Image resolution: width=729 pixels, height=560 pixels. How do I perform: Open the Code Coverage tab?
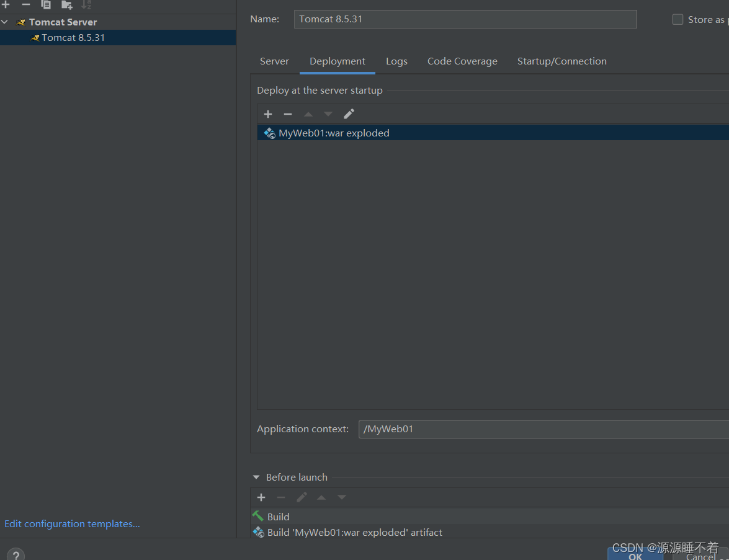462,61
